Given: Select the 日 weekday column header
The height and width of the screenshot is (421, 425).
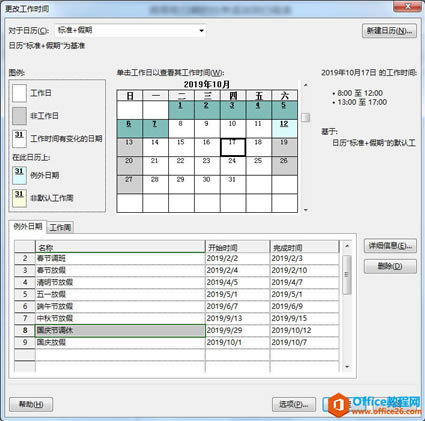Looking at the screenshot, I should 129,96.
